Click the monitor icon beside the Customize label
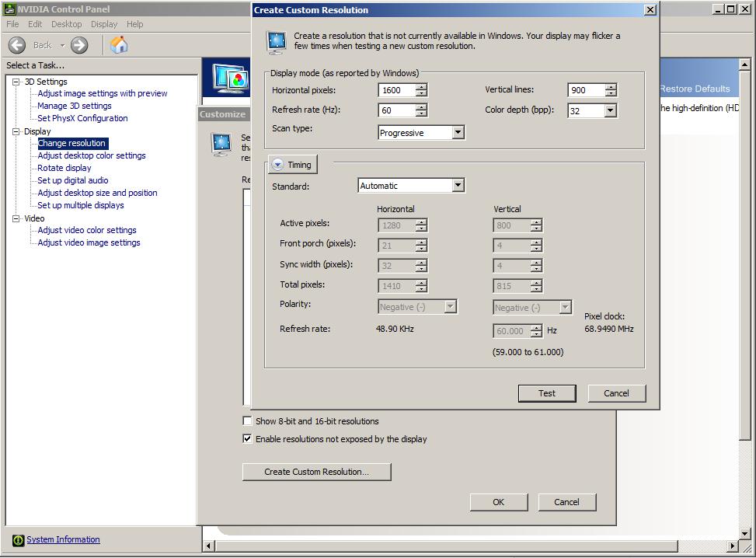This screenshot has width=756, height=558. (221, 144)
